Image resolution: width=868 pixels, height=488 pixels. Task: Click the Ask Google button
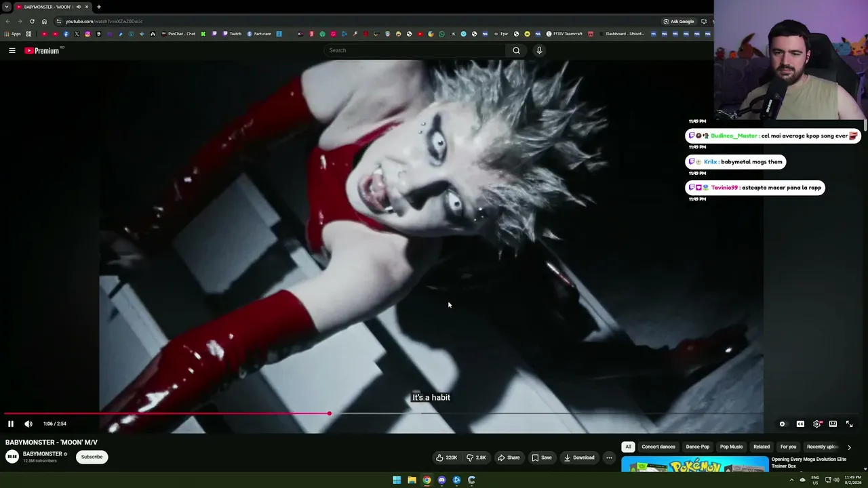pyautogui.click(x=679, y=21)
